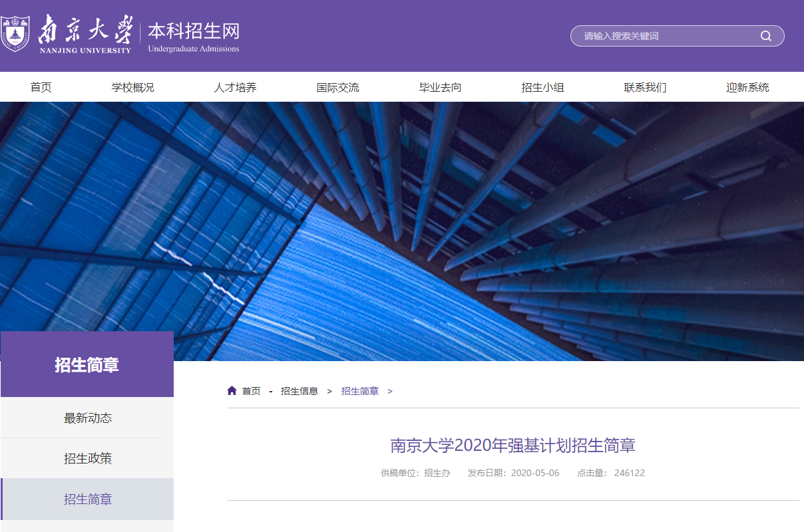Open the 毕业去向 navigation item
This screenshot has width=804, height=532.
point(440,87)
